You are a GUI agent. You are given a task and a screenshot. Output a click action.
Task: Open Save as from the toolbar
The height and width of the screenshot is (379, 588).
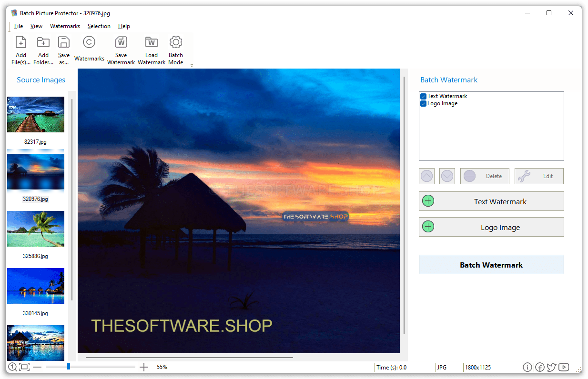tap(64, 50)
